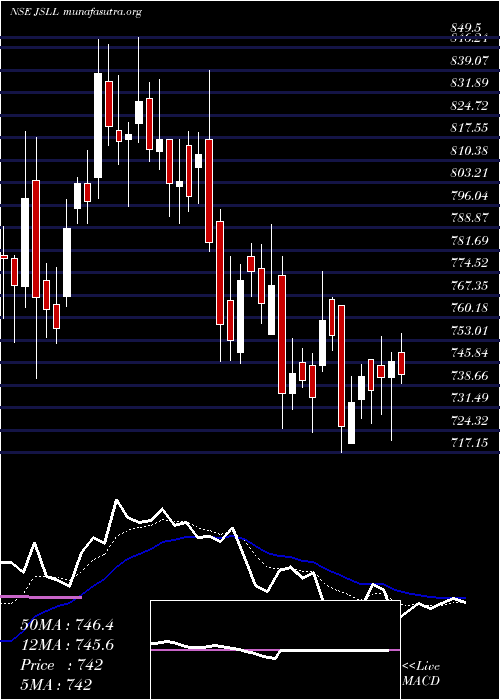Click the 753.01 price axis label
Viewport: 500px width, 700px height.
469,330
